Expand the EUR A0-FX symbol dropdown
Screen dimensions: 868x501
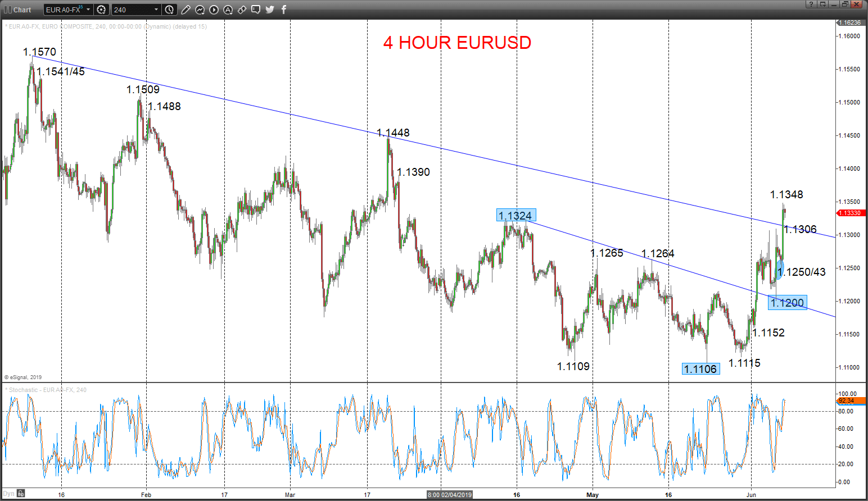(x=88, y=10)
